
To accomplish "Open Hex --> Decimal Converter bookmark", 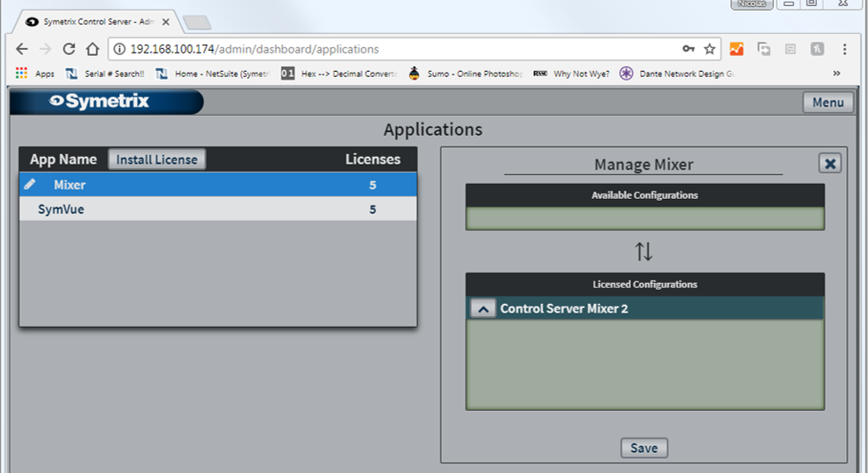I will (338, 74).
